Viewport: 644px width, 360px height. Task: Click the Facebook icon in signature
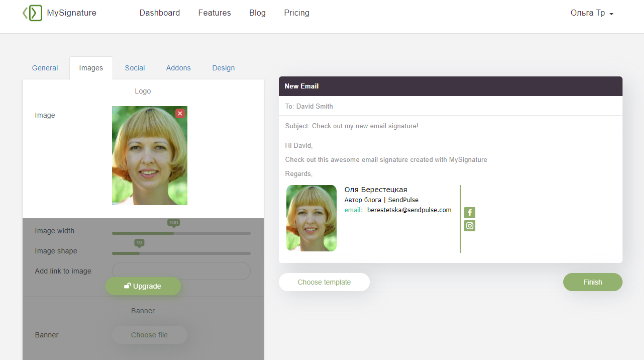click(x=469, y=213)
